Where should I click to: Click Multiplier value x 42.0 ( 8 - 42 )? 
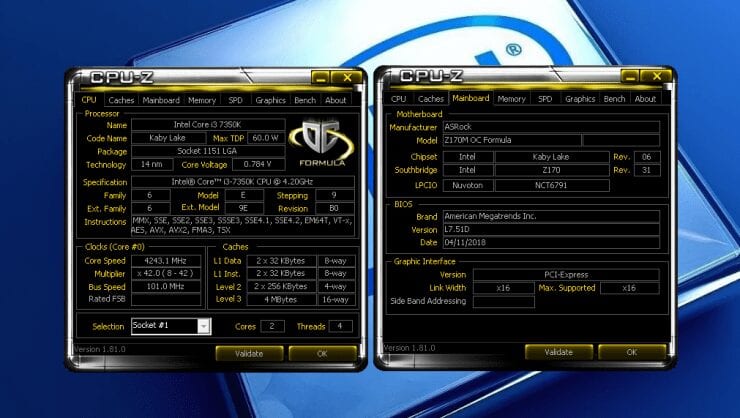point(166,274)
